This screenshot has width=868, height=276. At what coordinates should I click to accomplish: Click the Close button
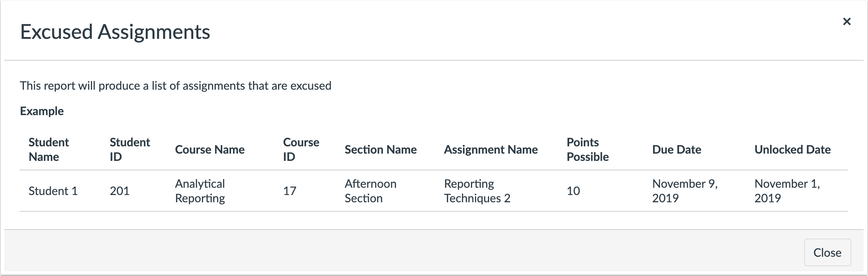[x=828, y=252]
